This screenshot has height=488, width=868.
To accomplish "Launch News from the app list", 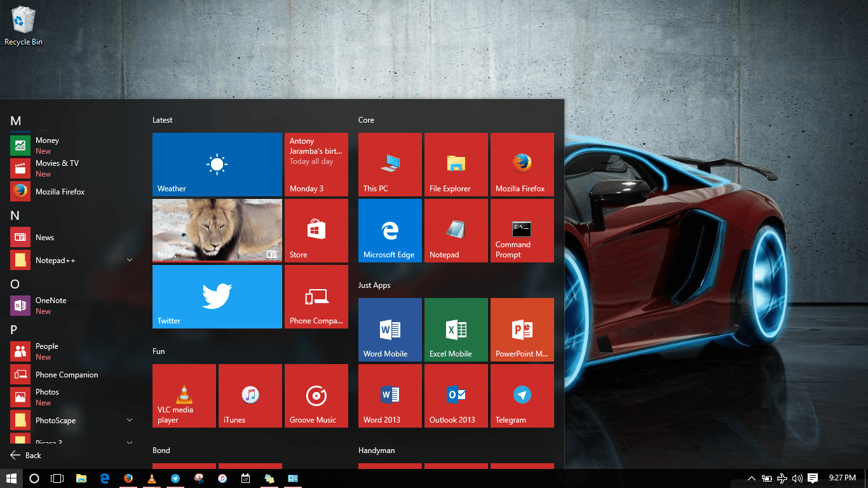I will 73,237.
